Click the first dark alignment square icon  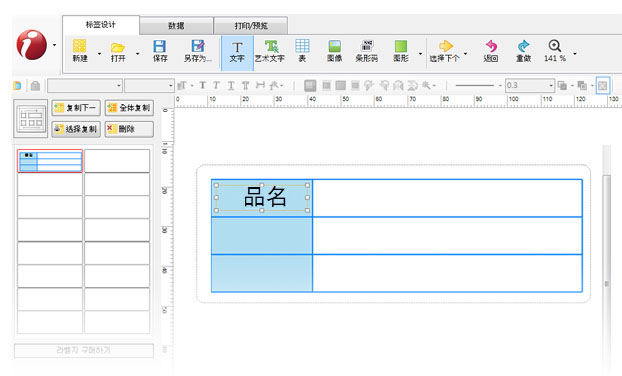(x=310, y=85)
